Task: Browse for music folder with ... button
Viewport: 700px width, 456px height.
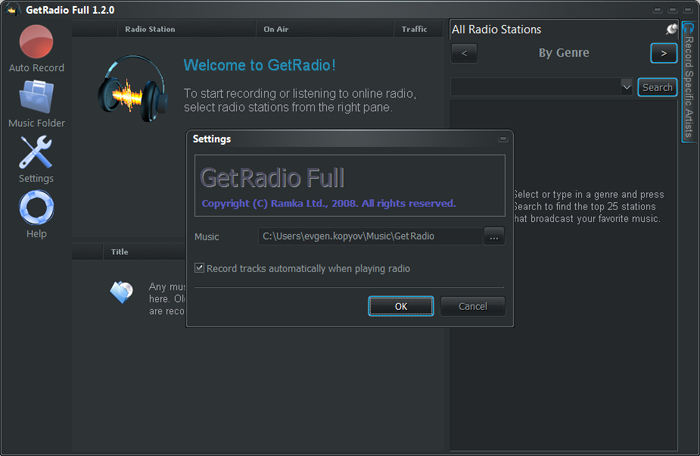Action: point(494,236)
